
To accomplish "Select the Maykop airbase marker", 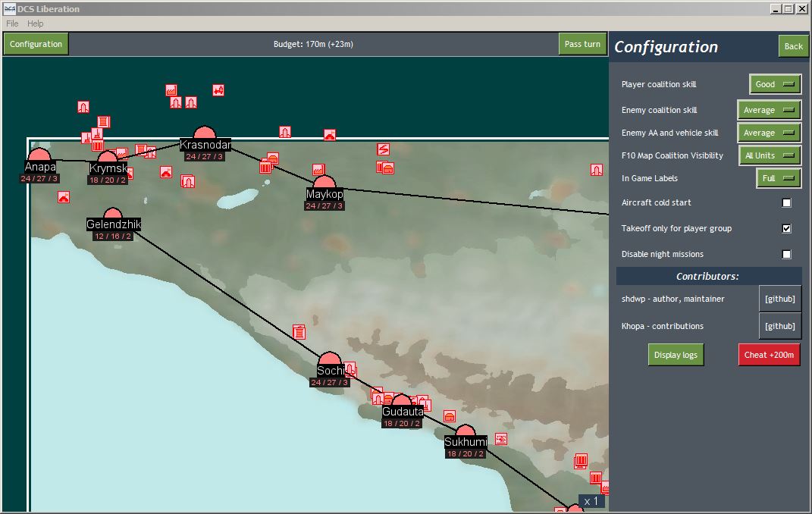I will 324,182.
